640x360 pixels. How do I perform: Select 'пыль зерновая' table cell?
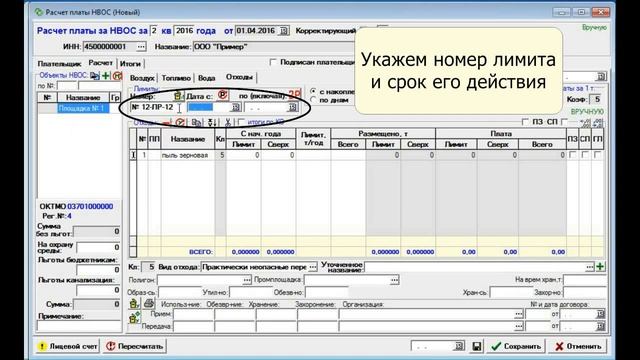pyautogui.click(x=187, y=155)
